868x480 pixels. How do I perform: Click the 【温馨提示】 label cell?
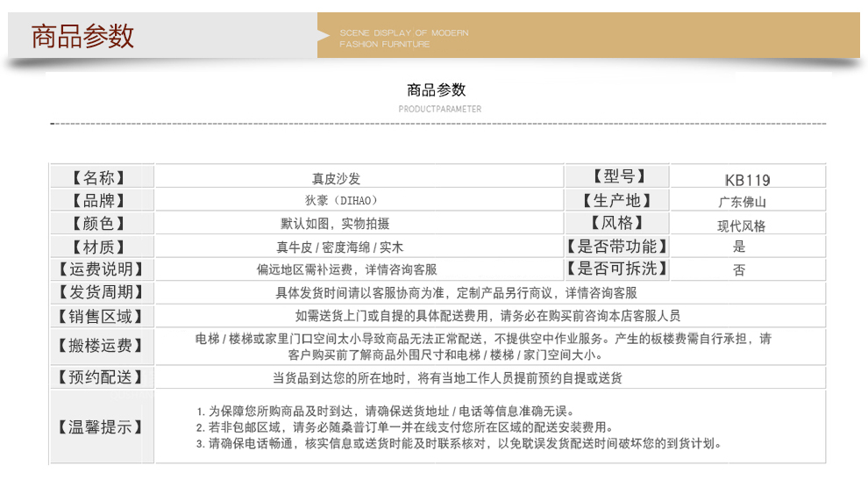pos(102,426)
